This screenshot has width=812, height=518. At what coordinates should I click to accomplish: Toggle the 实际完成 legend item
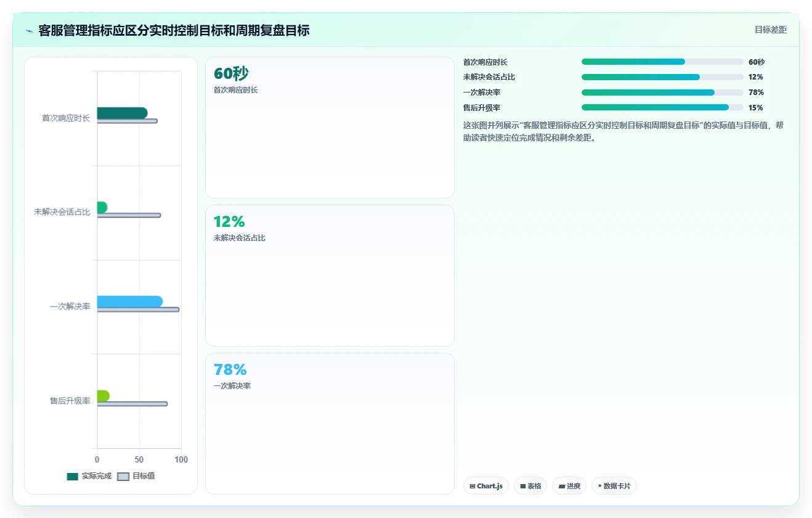pos(89,476)
